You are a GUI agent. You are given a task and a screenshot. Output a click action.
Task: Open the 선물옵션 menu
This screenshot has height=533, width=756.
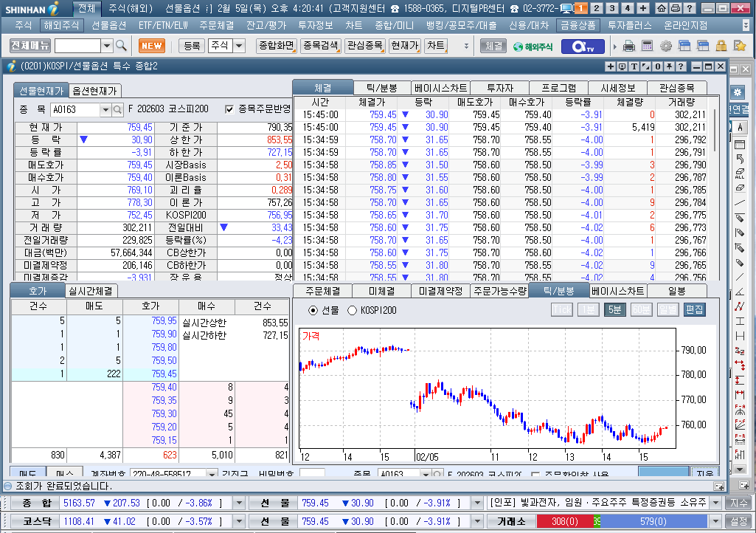coord(109,26)
